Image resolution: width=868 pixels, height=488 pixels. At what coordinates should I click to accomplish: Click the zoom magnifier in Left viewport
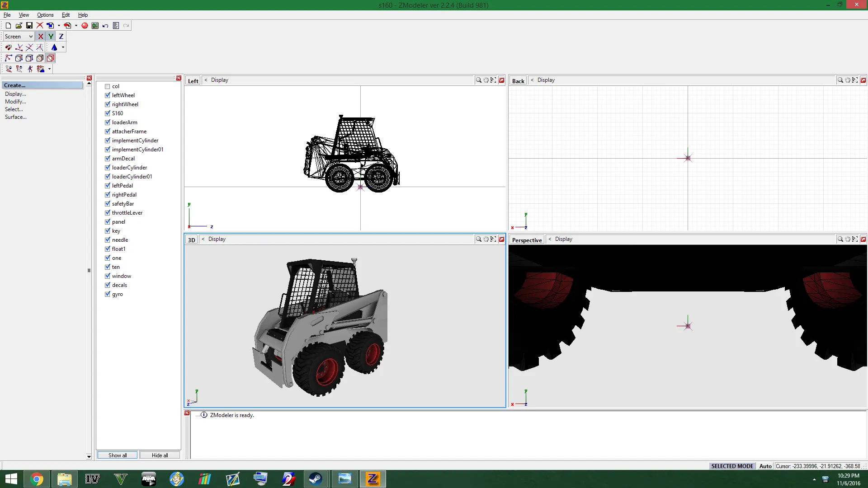pos(478,80)
